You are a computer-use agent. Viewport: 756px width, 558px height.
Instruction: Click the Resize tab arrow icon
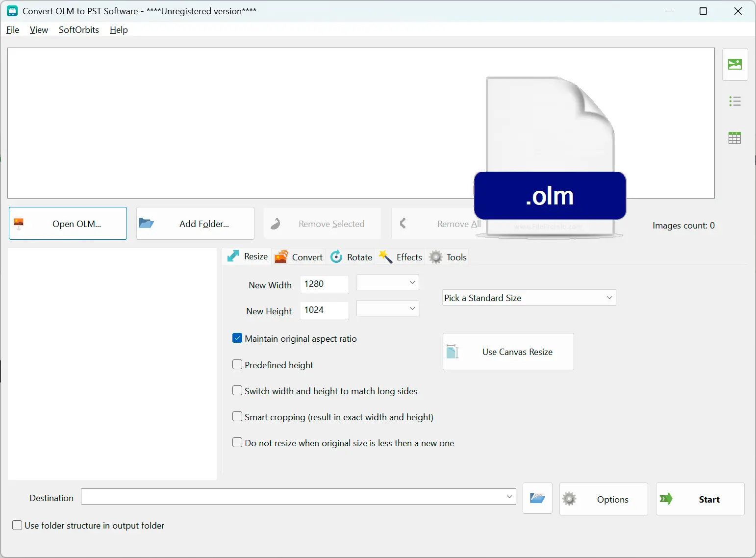point(233,256)
